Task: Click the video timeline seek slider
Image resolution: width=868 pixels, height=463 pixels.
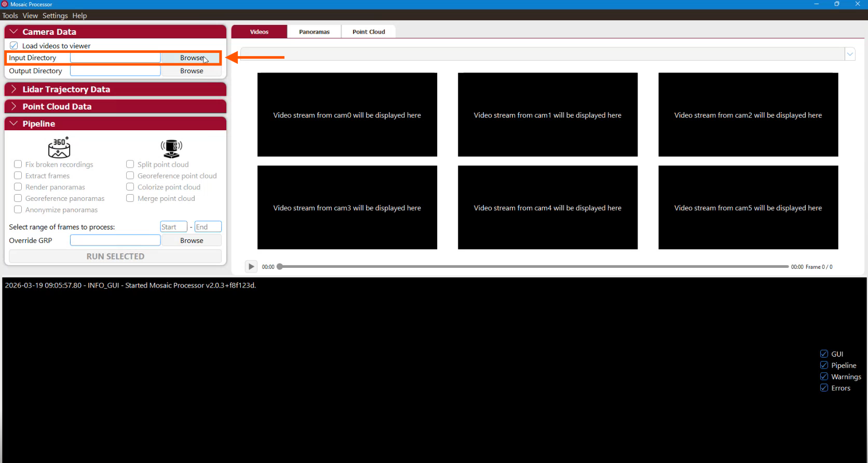Action: click(534, 267)
